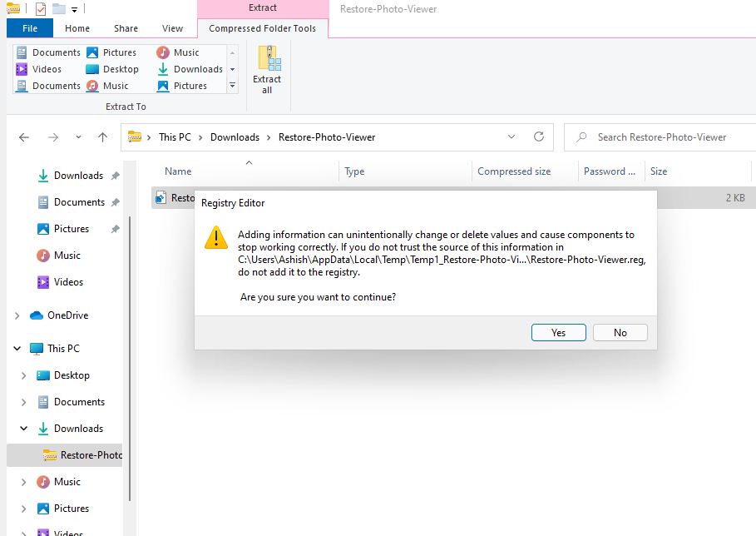Extract to Documents in first ribbon row
Screen dimensions: 756x536
click(x=48, y=52)
